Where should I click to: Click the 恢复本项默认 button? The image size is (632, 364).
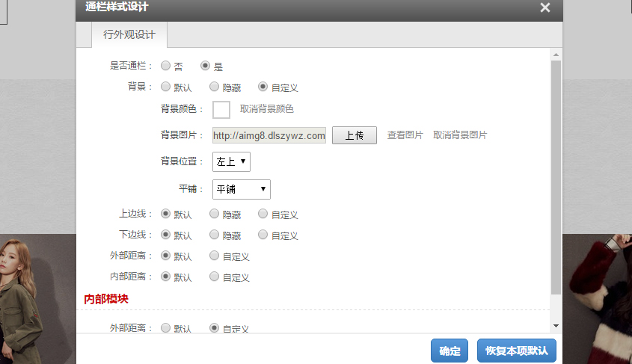point(516,351)
